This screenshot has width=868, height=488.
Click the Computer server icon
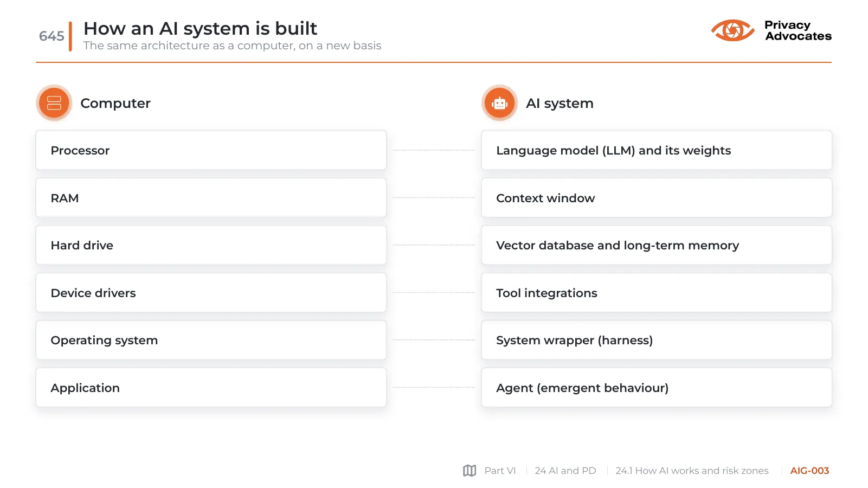[x=54, y=103]
